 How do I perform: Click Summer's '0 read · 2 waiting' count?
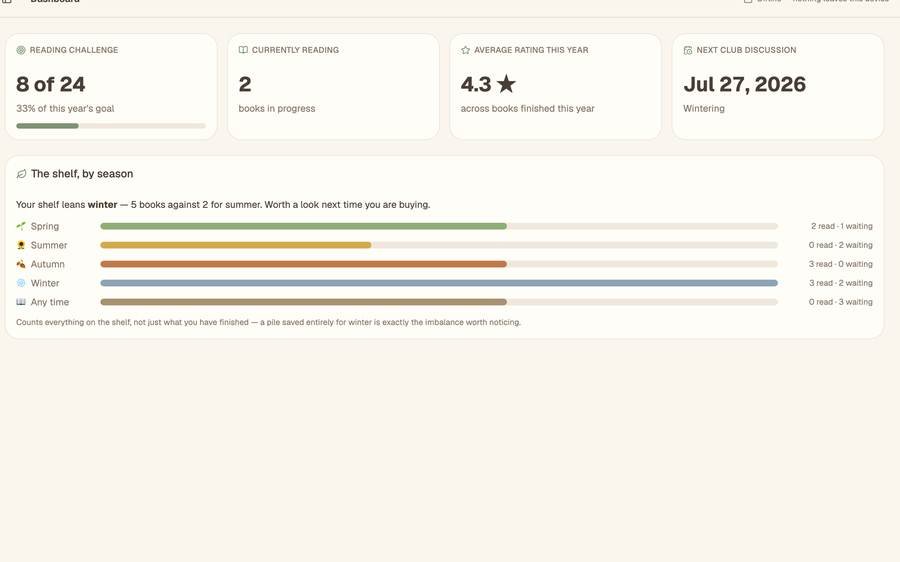[x=840, y=245]
